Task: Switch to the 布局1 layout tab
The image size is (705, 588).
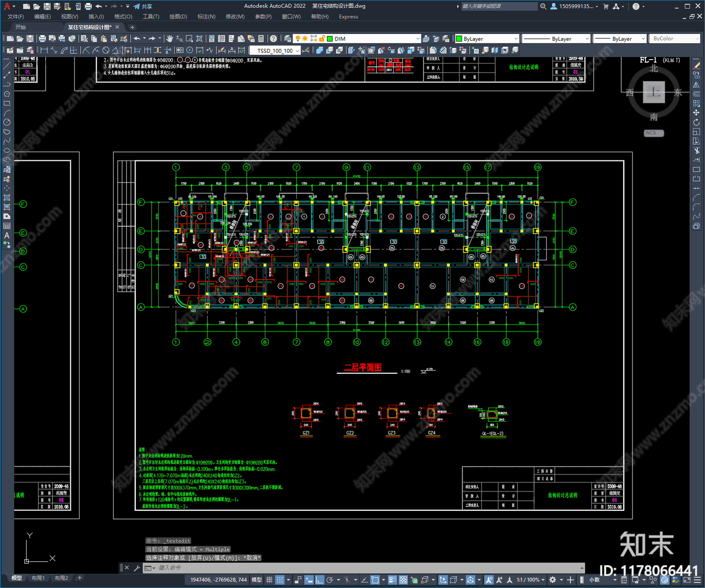Action: (38, 578)
